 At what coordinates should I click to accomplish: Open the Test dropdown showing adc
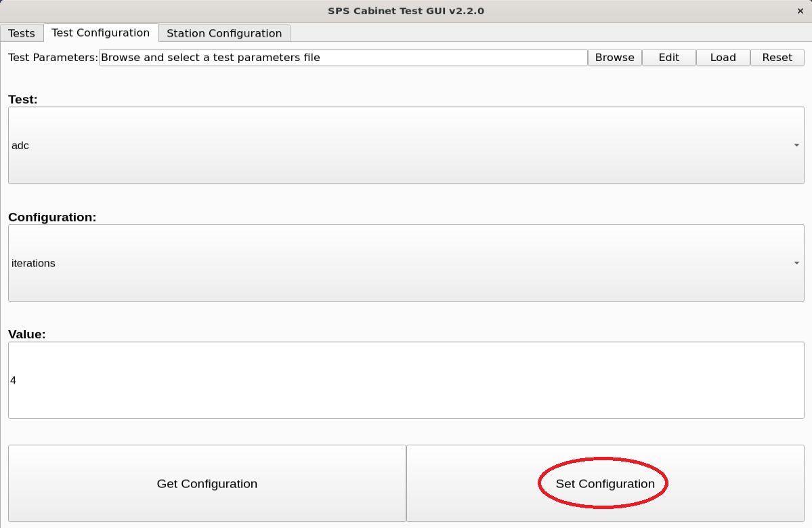click(x=405, y=145)
